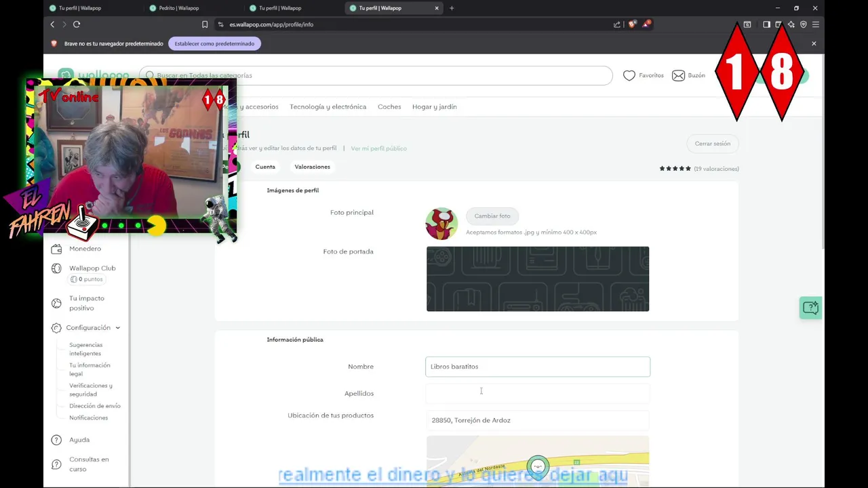Click the Brave lion icon in notification bar

(54, 43)
